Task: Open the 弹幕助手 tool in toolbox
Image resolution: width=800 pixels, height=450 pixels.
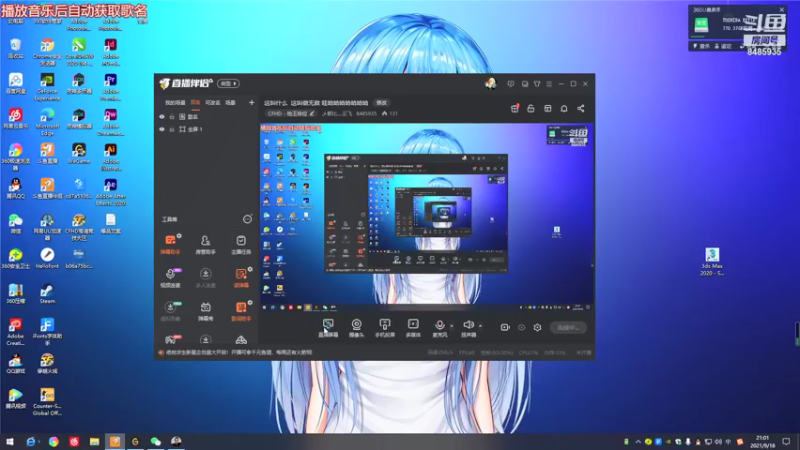Action: click(x=170, y=244)
